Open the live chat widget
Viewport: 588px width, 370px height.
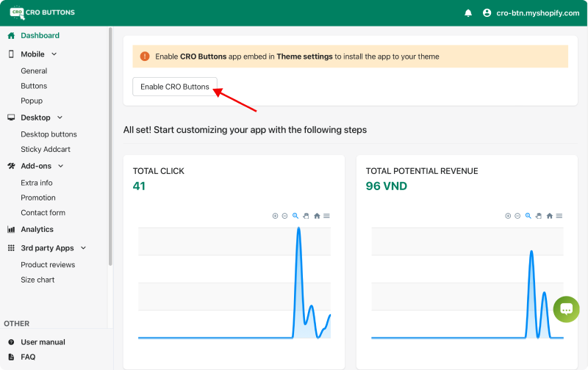[x=566, y=309]
